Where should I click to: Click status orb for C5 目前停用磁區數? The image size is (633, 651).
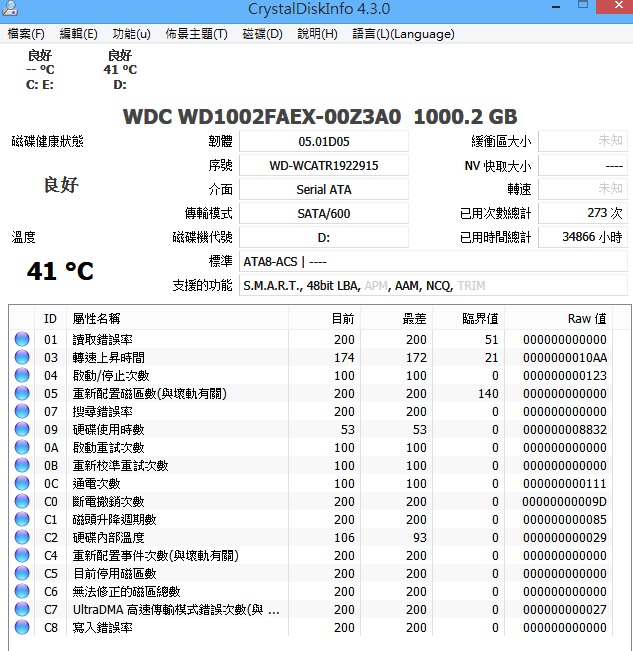(22, 573)
